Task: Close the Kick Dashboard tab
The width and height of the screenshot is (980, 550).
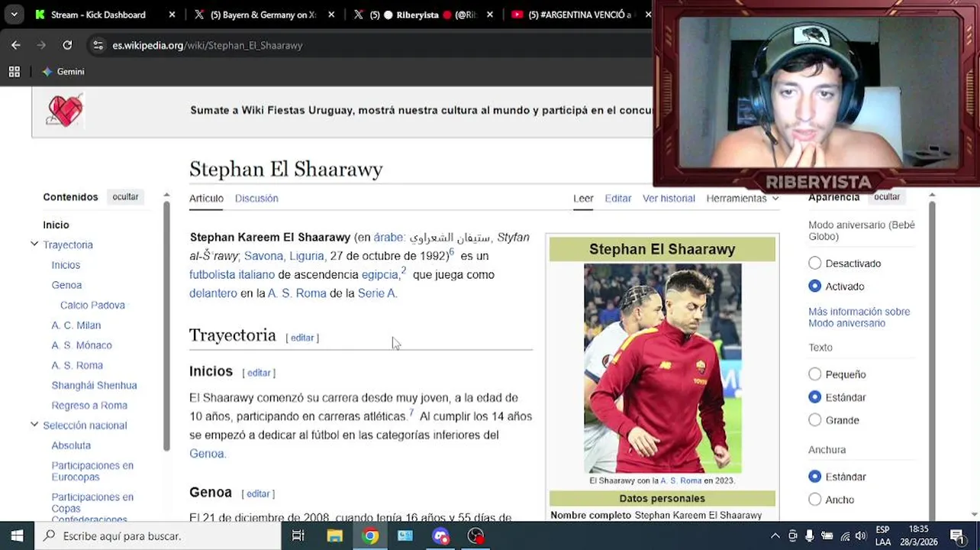Action: click(x=172, y=15)
